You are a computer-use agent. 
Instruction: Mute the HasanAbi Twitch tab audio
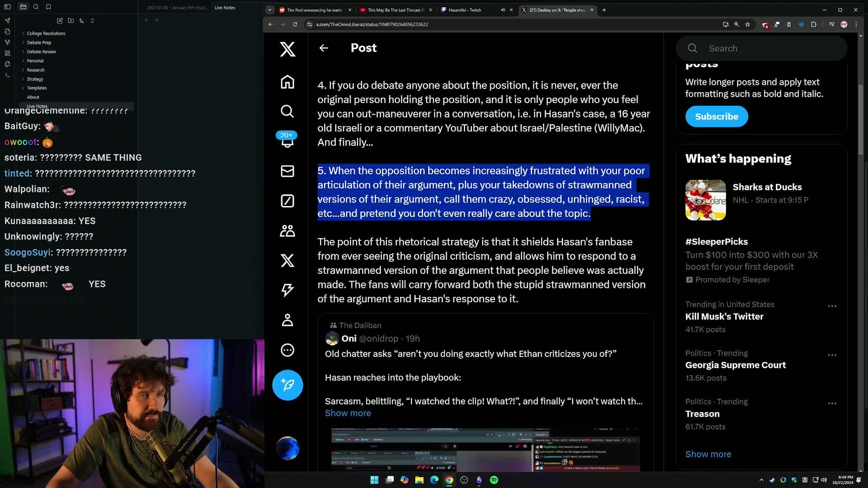(503, 10)
